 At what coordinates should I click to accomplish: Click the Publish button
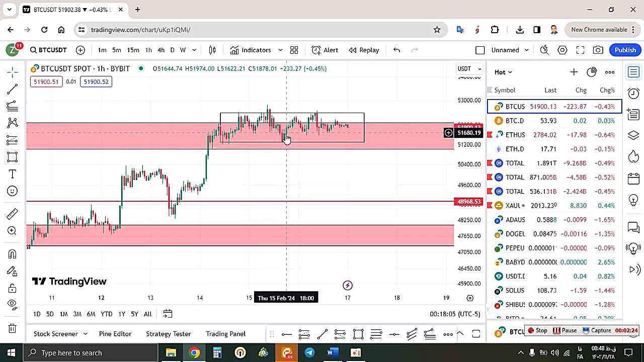(625, 50)
